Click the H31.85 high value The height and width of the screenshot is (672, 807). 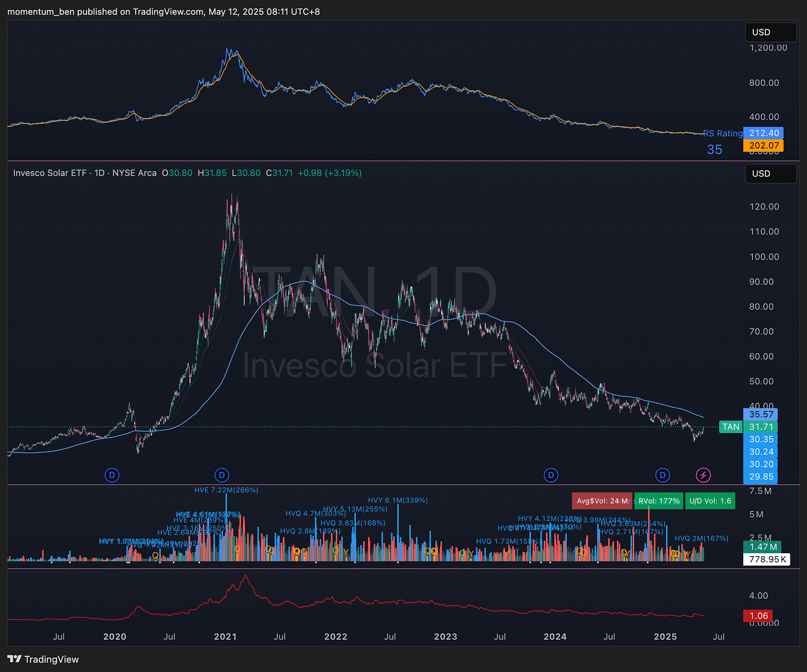[212, 173]
